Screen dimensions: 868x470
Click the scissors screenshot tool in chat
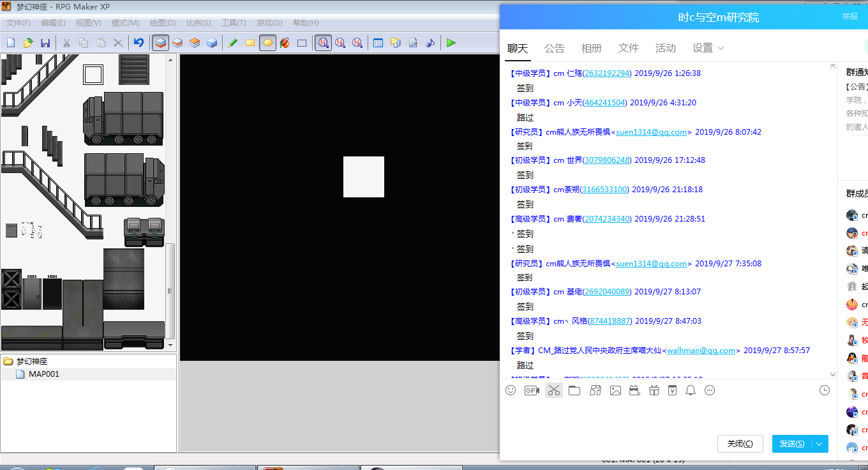[553, 390]
